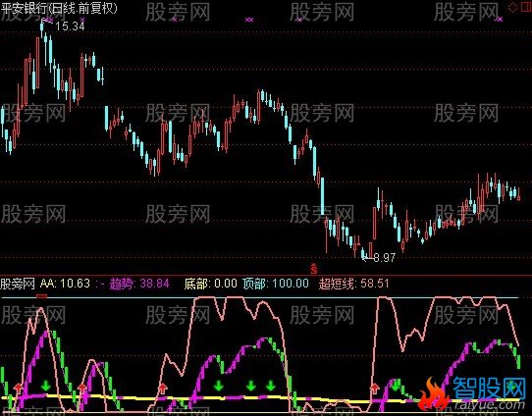Select the 8.97 low price label
Viewport: 532px width, 416px height.
coord(385,258)
